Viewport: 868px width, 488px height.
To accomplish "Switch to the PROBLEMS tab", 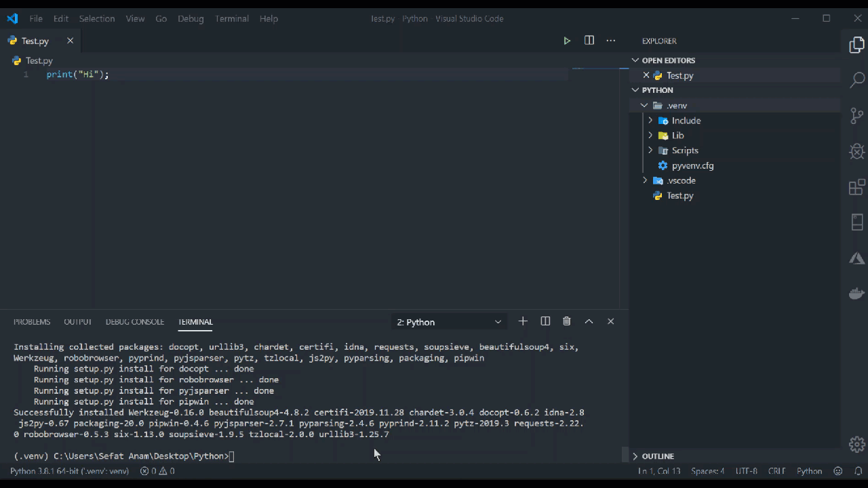I will coord(32,322).
